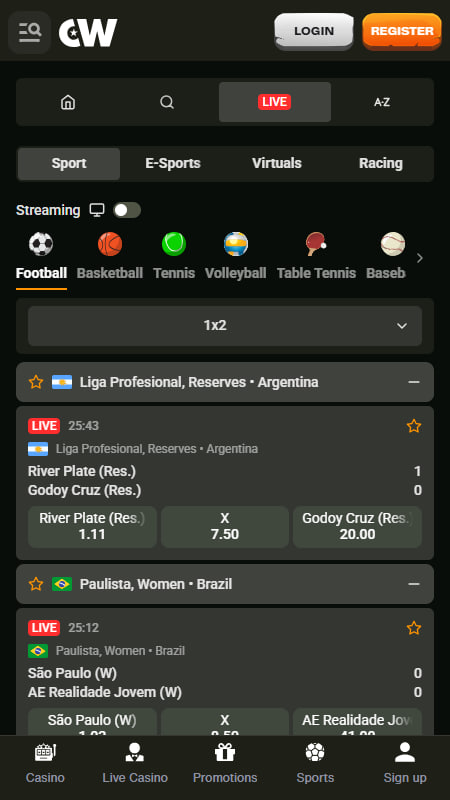450x800 pixels.
Task: Collapse the Liga Profesional, Reserves section
Action: coord(414,382)
